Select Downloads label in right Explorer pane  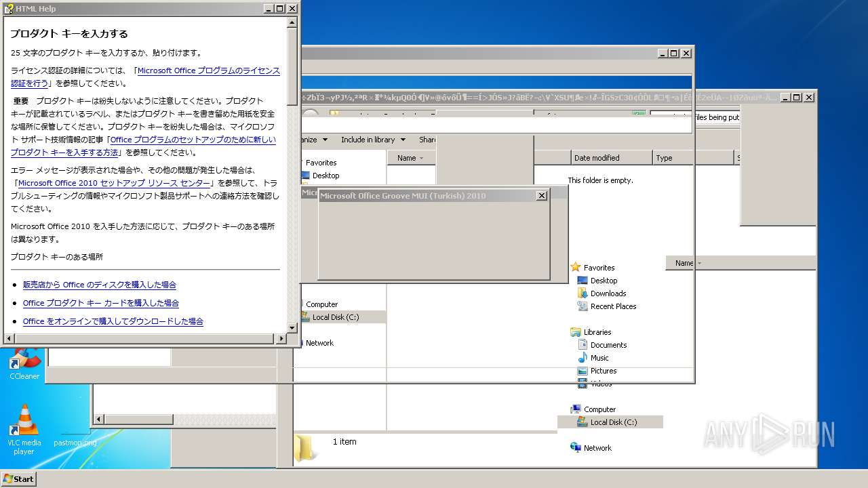tap(608, 293)
